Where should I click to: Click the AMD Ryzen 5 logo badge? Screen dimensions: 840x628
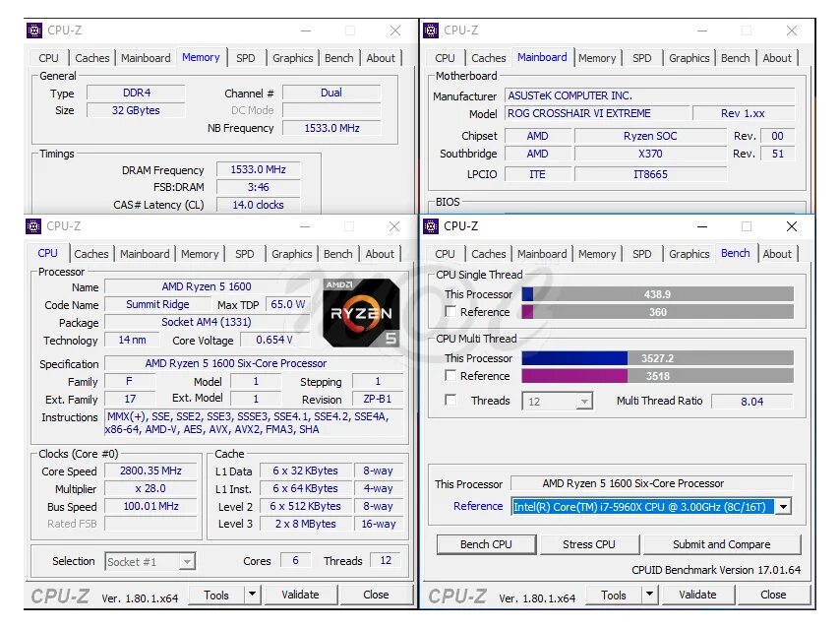pos(361,313)
